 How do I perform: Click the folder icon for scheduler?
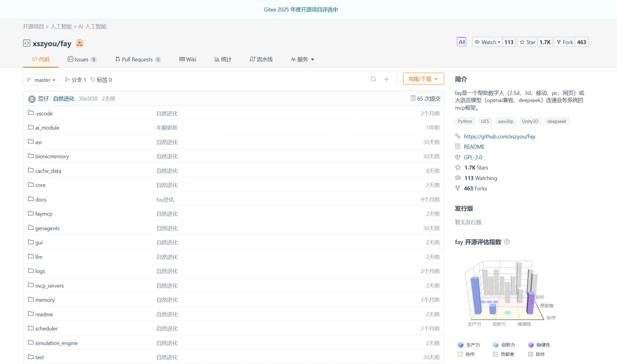(x=31, y=328)
